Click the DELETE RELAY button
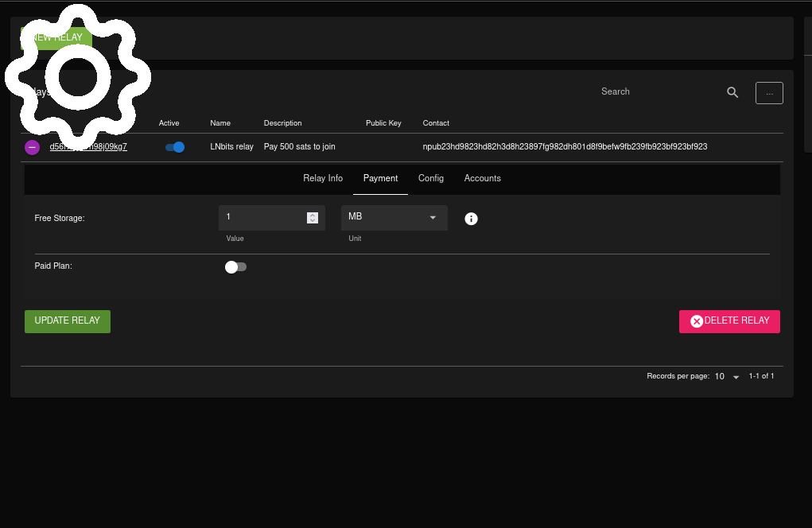812x528 pixels. (x=729, y=321)
